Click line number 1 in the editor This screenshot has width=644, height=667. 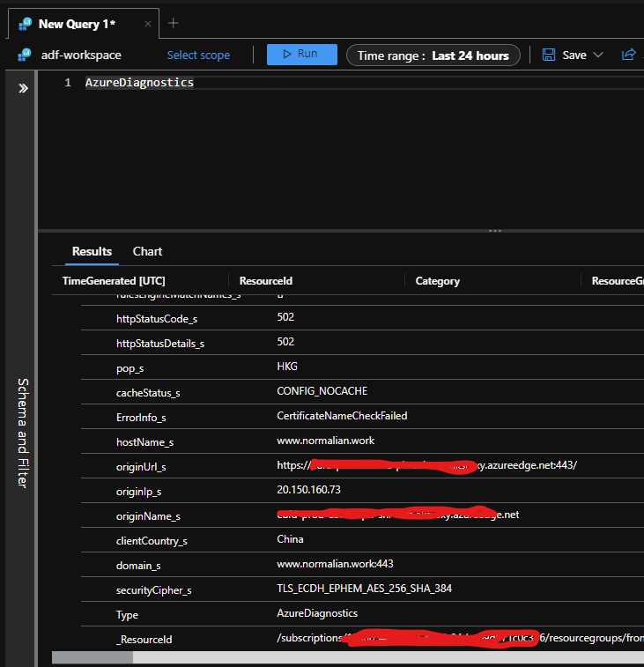pyautogui.click(x=68, y=83)
